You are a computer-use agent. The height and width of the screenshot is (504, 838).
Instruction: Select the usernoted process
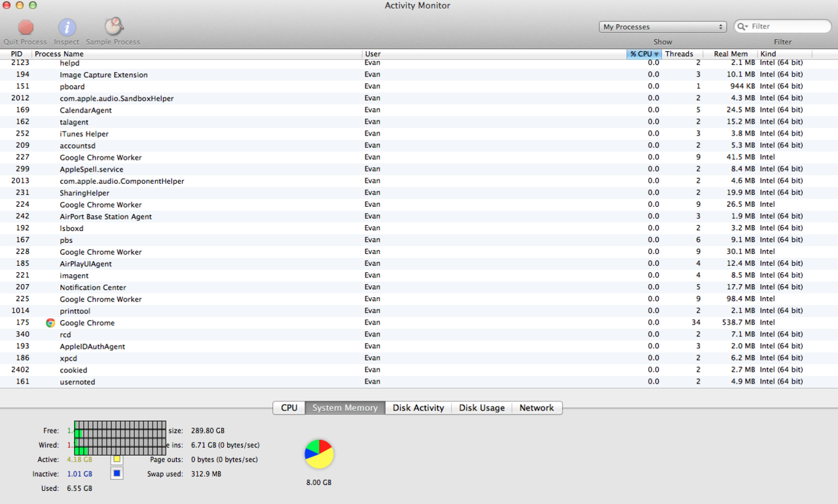click(419, 381)
